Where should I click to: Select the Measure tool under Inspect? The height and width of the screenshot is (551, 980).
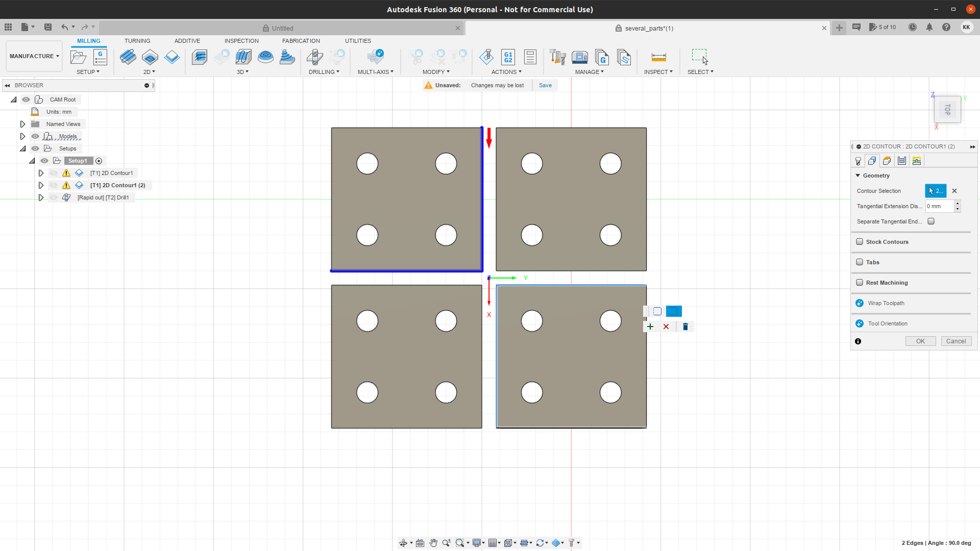pos(658,57)
